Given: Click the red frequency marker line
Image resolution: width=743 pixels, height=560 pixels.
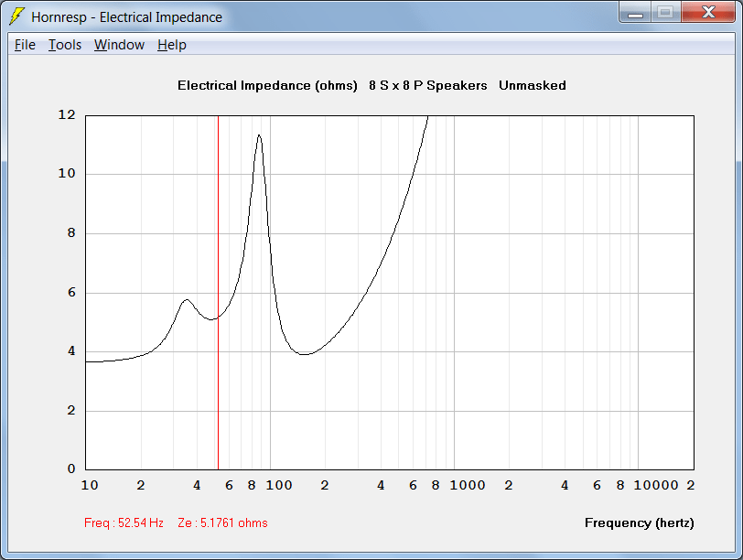Looking at the screenshot, I should 218,292.
